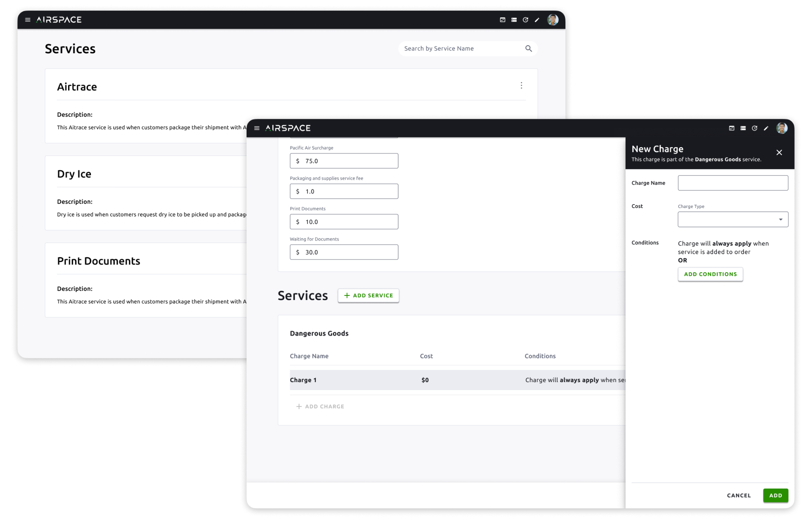Image resolution: width=812 pixels, height=519 pixels.
Task: Close the New Charge panel
Action: click(x=779, y=153)
